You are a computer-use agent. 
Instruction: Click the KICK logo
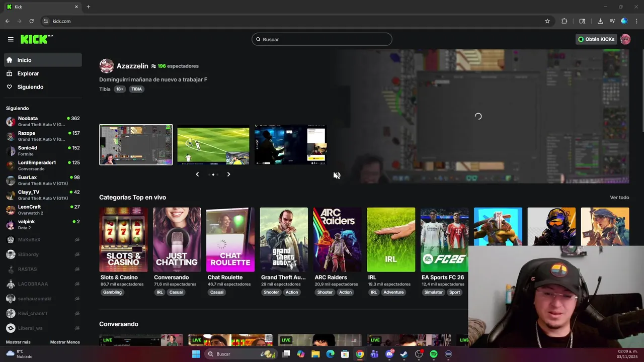(37, 39)
